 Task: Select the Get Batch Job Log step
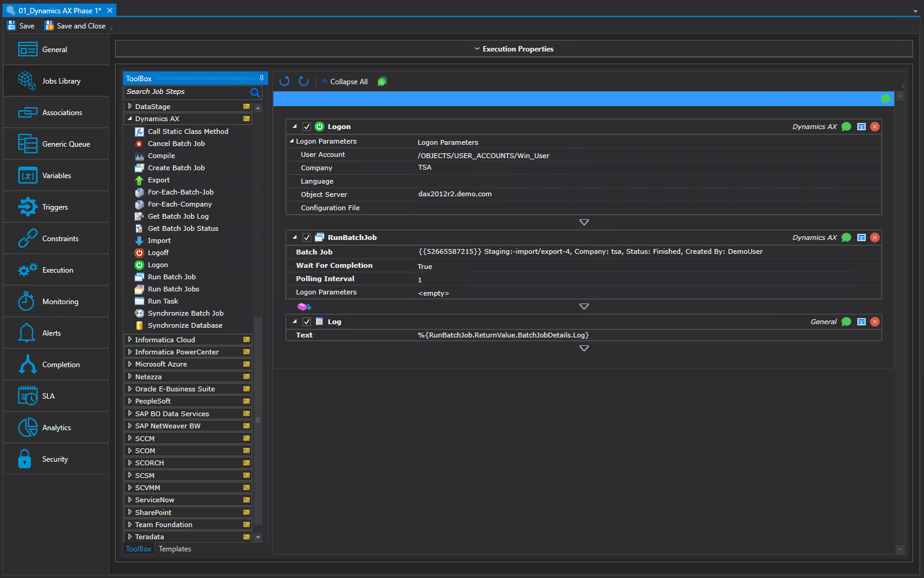[178, 216]
